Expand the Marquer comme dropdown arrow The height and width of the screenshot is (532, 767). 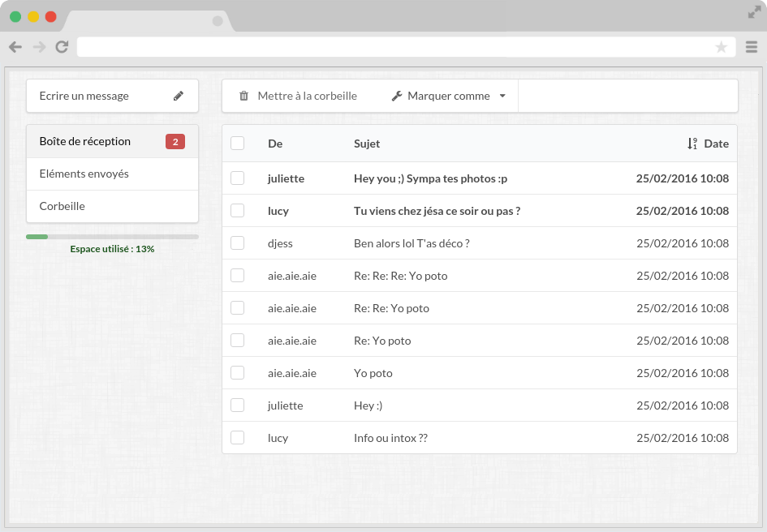point(502,96)
